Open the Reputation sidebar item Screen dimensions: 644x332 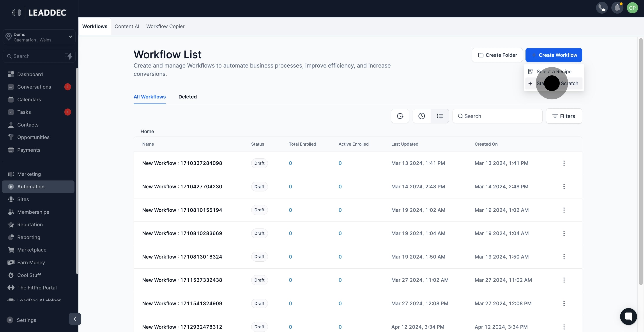click(30, 225)
